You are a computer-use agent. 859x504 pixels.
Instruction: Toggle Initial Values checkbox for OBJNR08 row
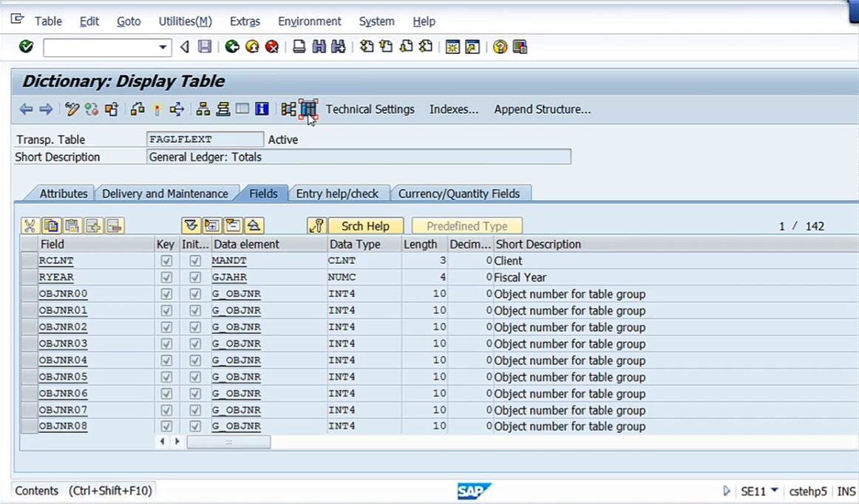click(195, 426)
